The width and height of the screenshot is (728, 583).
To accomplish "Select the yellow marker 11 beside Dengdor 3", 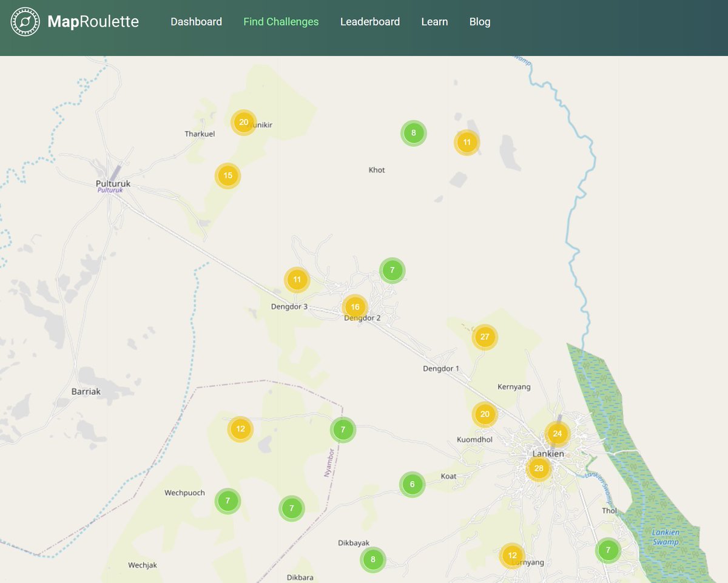I will pyautogui.click(x=297, y=280).
